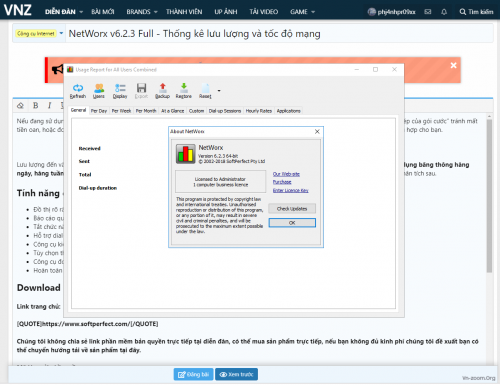Click the Tìm kiếm search button
The image size is (500, 385).
click(476, 12)
